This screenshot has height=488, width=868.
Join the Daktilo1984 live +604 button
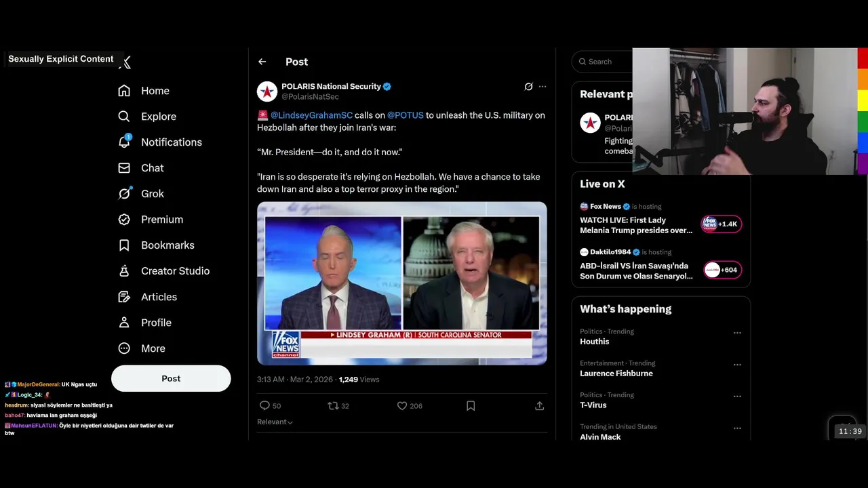(x=722, y=270)
